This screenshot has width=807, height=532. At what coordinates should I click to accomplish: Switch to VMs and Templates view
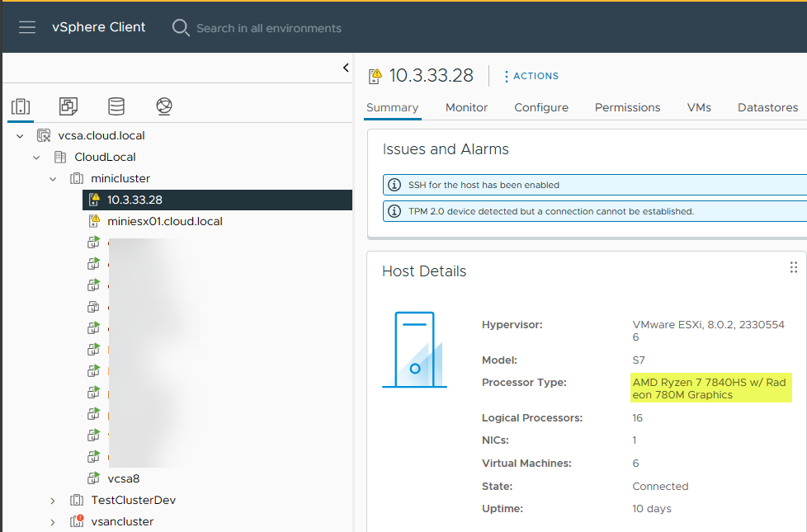[x=68, y=106]
